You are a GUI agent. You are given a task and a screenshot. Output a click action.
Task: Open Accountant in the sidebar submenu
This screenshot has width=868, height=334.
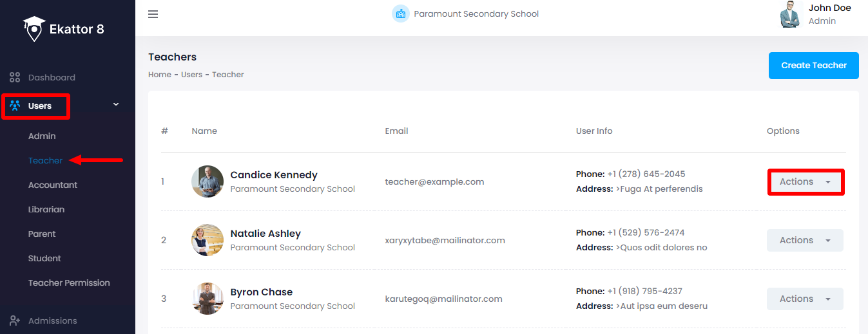53,185
